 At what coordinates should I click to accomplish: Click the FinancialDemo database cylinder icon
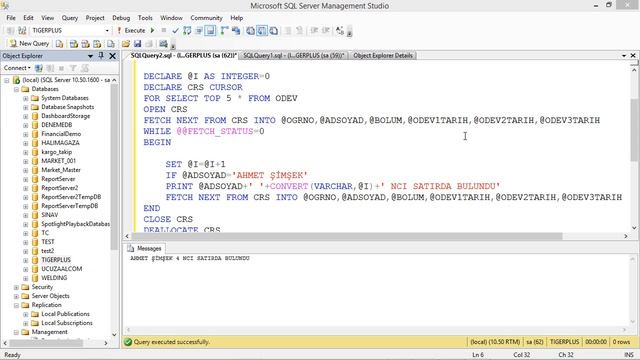(x=35, y=134)
